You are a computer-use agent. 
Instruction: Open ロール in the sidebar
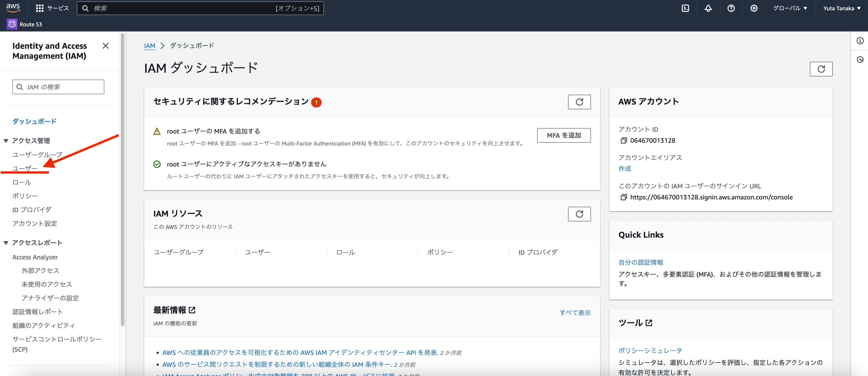(x=22, y=182)
